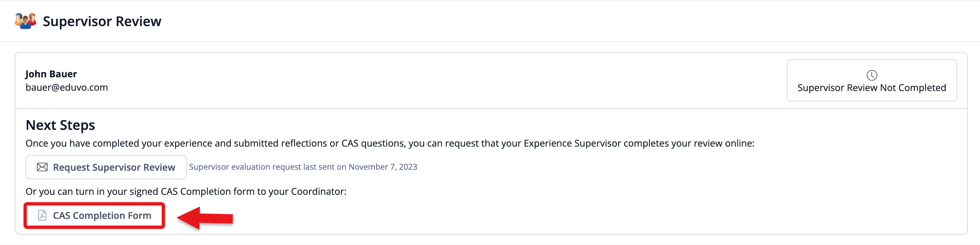980x245 pixels.
Task: Click the Next Steps heading
Action: coord(60,125)
